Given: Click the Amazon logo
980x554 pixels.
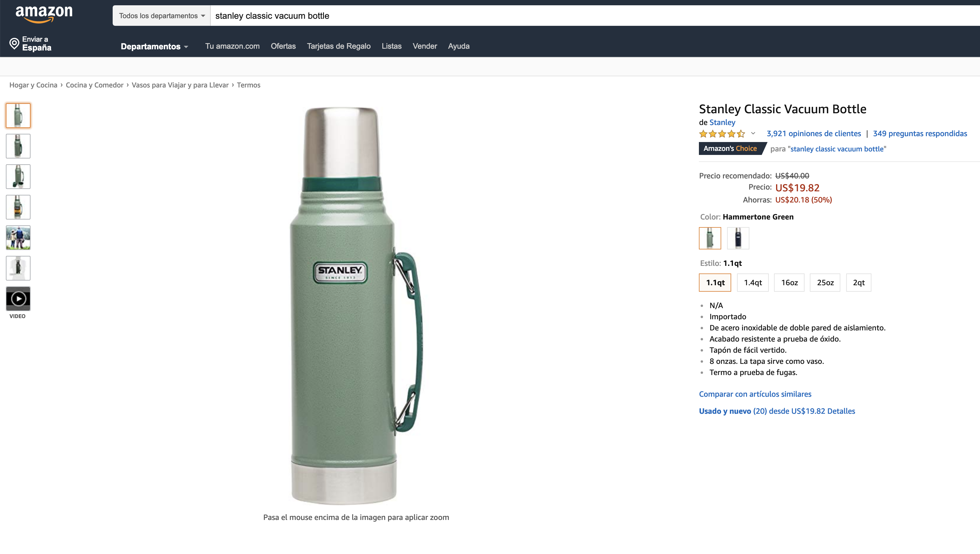Looking at the screenshot, I should pos(44,14).
